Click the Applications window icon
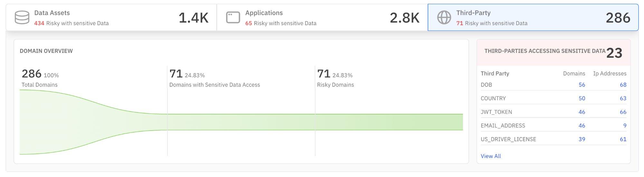644x177 pixels. point(233,17)
